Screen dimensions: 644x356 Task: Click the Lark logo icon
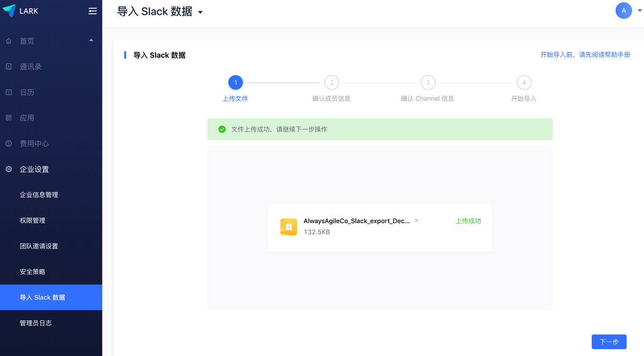coord(9,11)
